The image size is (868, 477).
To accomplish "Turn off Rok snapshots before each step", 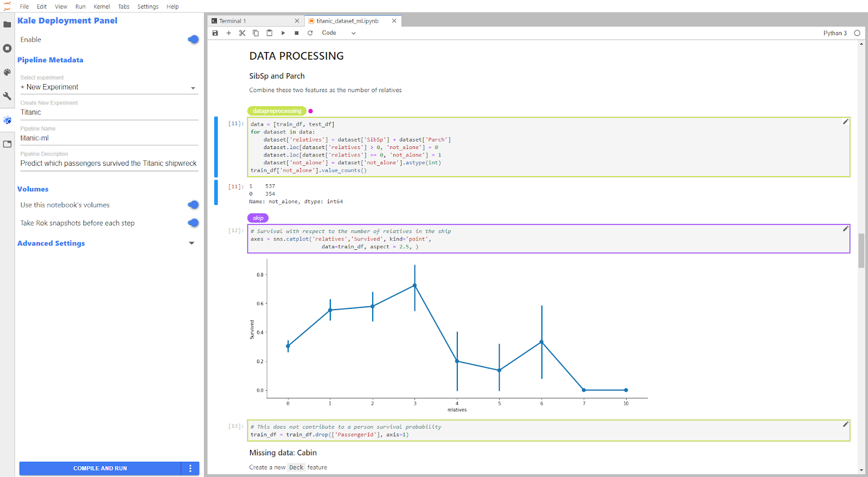I will (x=193, y=223).
